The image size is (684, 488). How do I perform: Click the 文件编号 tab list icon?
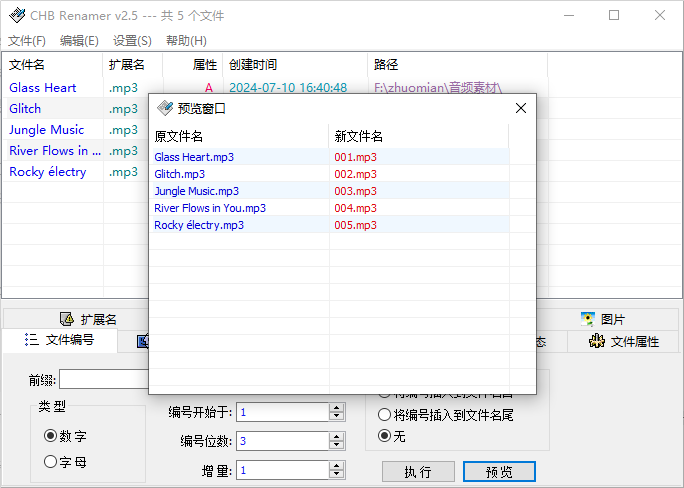pyautogui.click(x=31, y=340)
